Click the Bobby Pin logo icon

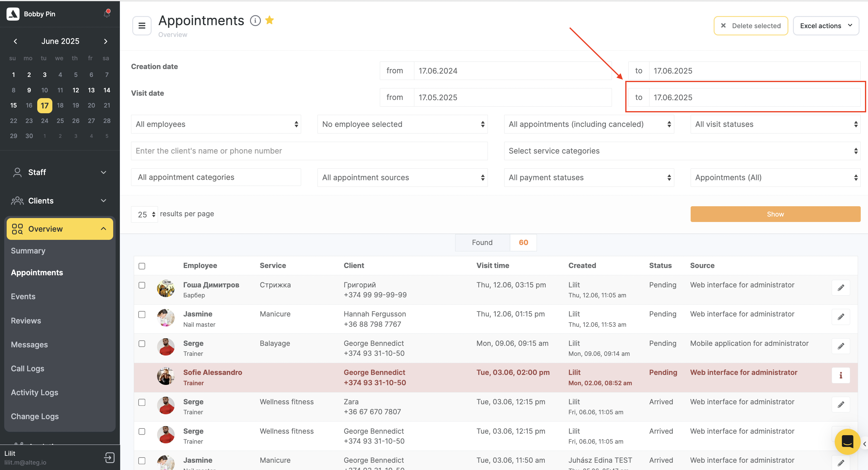pyautogui.click(x=13, y=14)
